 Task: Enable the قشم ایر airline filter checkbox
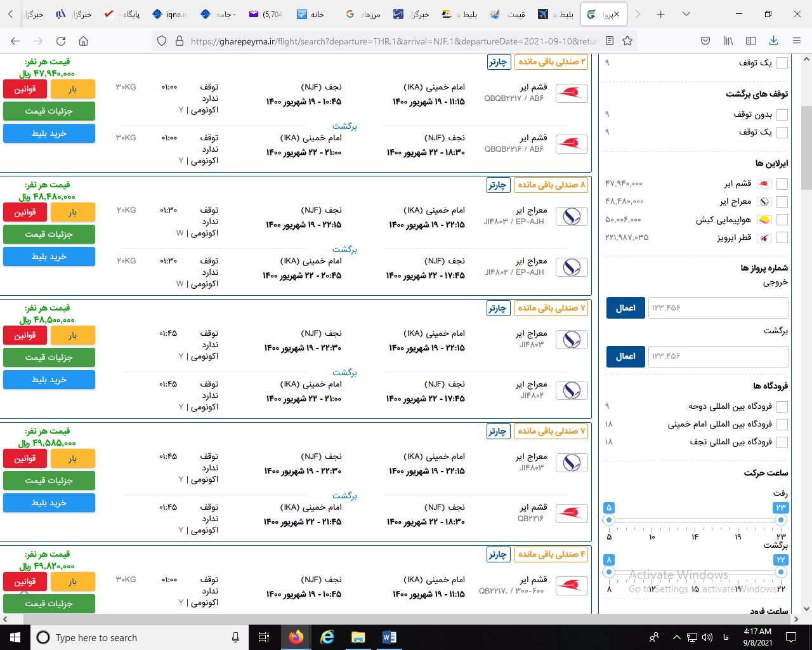click(783, 183)
